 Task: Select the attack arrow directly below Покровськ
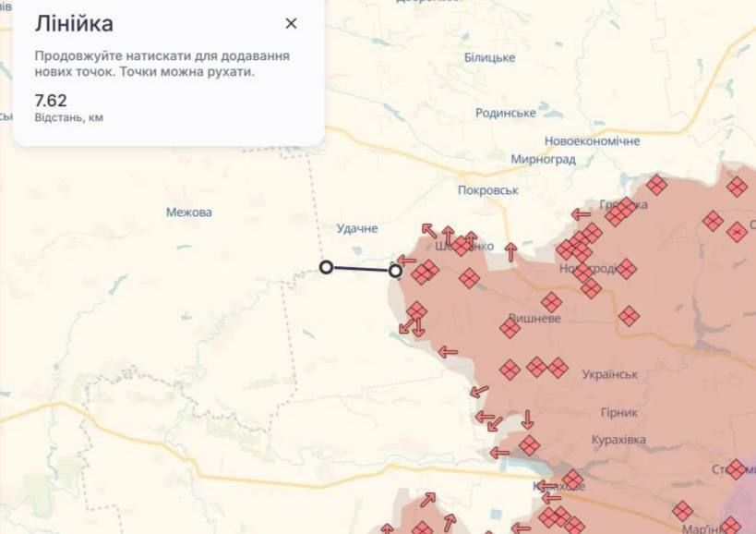510,250
